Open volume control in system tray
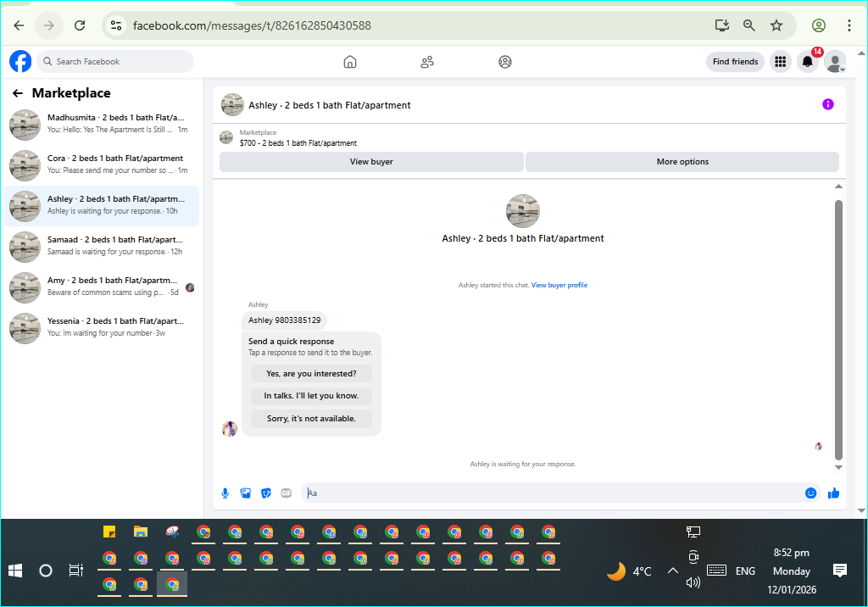 (693, 582)
